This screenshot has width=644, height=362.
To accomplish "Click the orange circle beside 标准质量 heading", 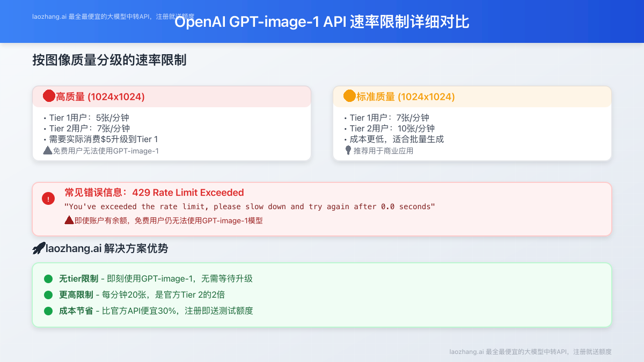I will point(349,96).
